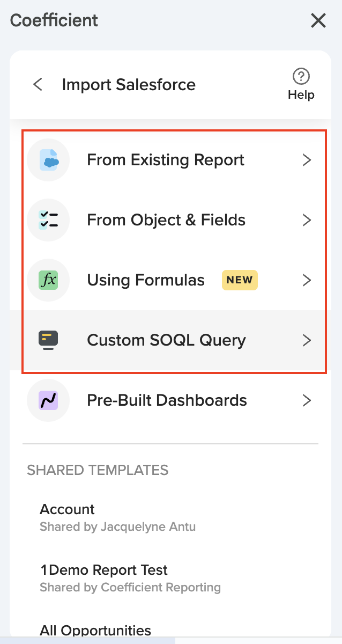Open the Account shared template
This screenshot has height=644, width=342.
coord(68,509)
